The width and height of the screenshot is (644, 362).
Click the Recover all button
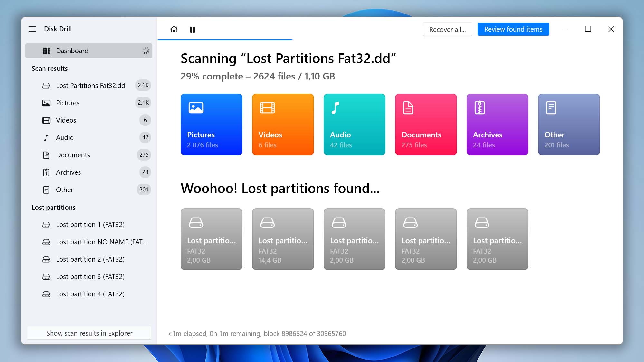click(447, 29)
